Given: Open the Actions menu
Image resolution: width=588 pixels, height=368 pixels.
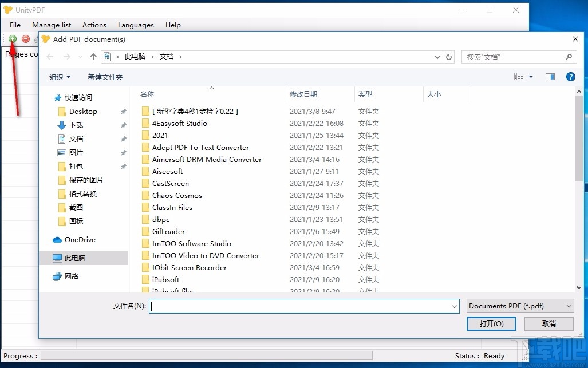Looking at the screenshot, I should point(94,25).
